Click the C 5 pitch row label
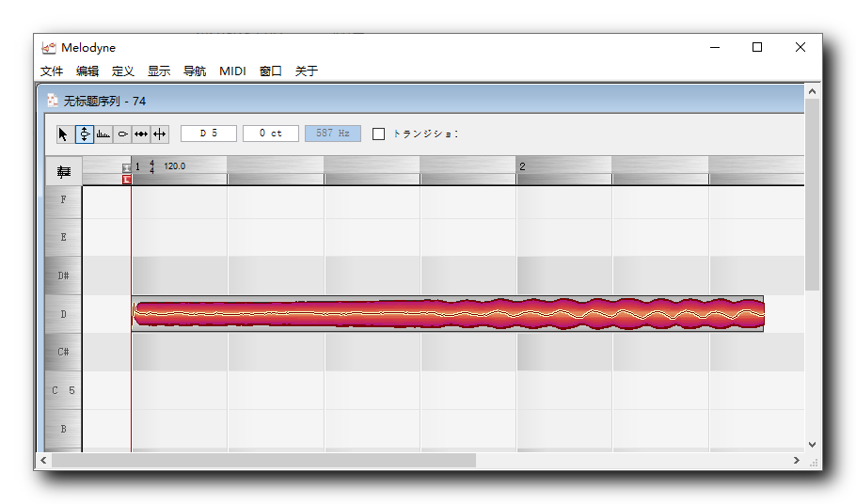The image size is (856, 504). tap(64, 390)
